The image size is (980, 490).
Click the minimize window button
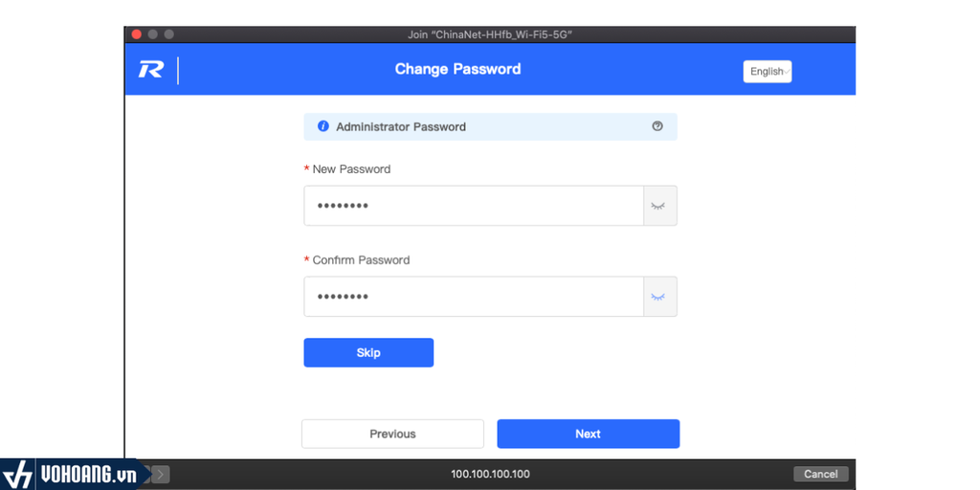click(152, 34)
